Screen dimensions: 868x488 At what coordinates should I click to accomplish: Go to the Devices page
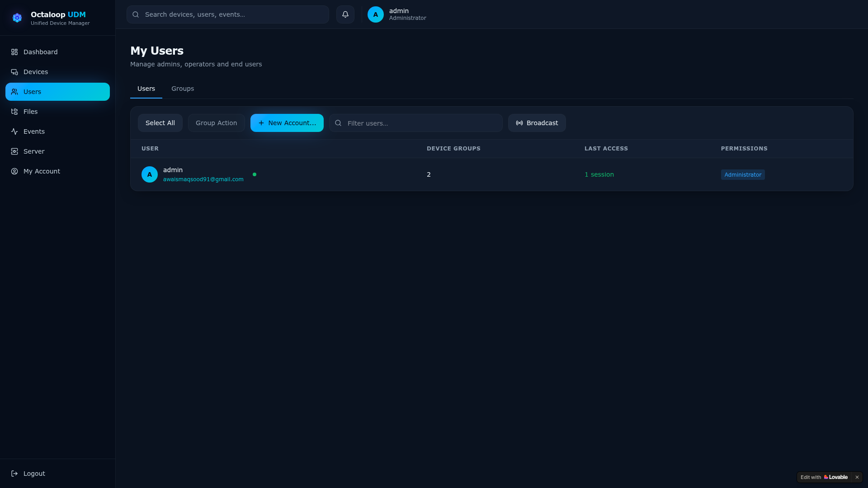(57, 72)
